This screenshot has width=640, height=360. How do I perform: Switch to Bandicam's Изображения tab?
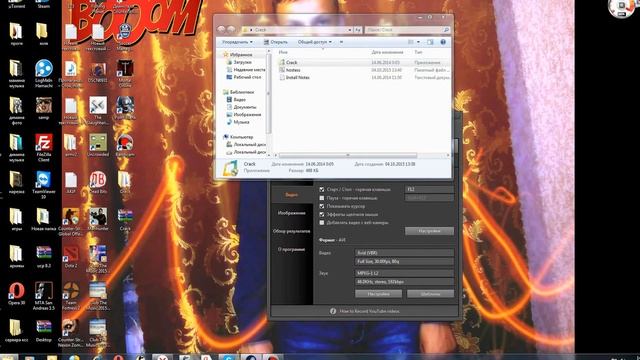point(291,213)
